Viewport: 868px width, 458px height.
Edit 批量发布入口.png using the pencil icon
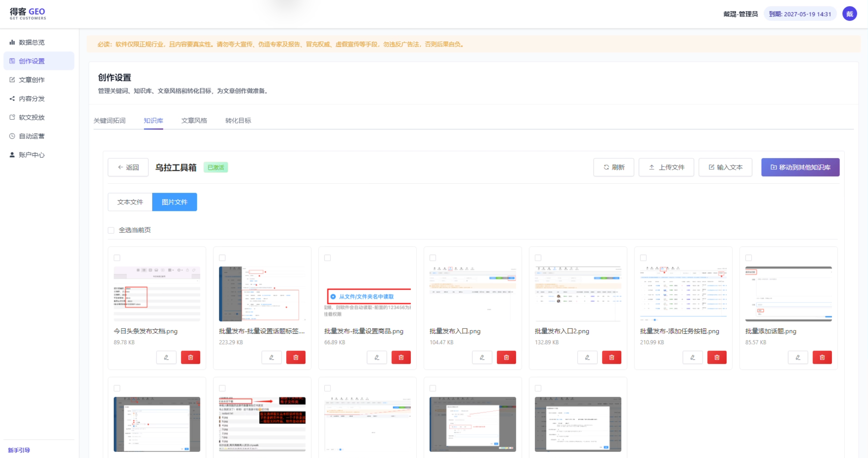coord(482,357)
